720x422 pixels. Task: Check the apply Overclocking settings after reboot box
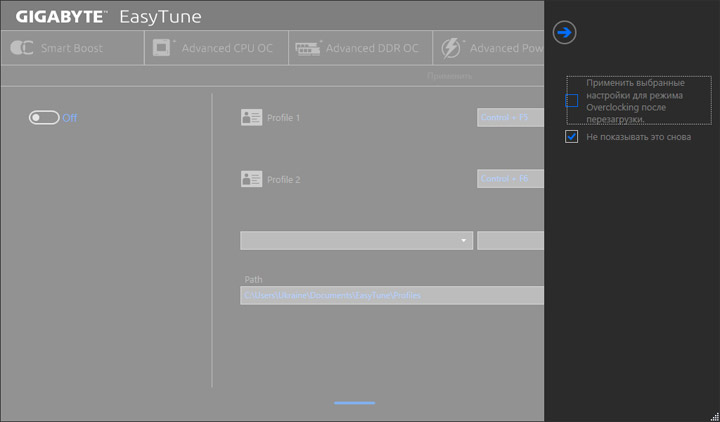pos(572,101)
